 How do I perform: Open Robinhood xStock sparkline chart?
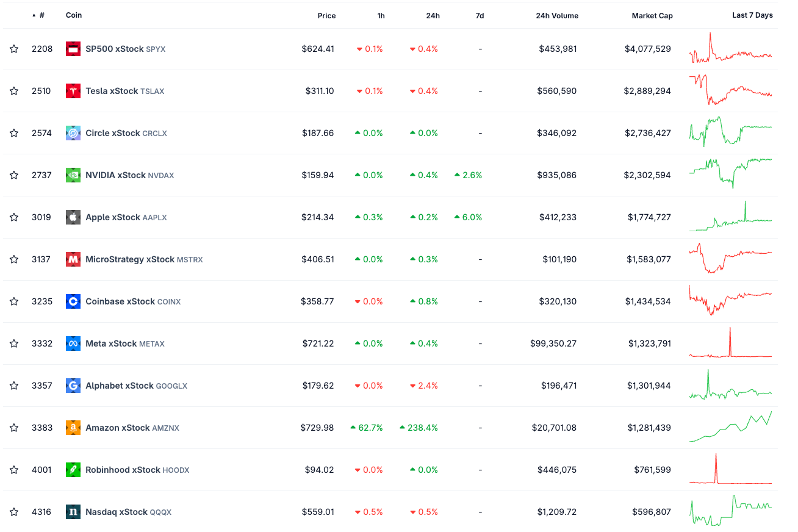[x=730, y=469]
